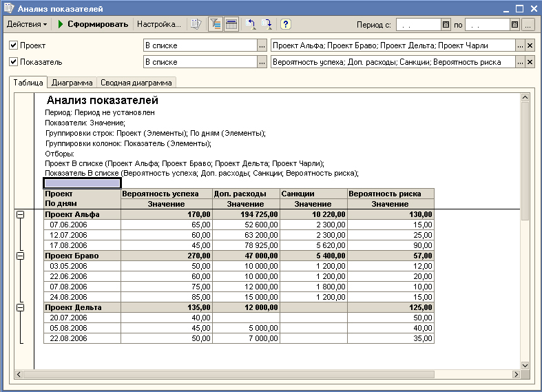Clear the Показатель filter value
542x392 pixels.
[x=529, y=62]
